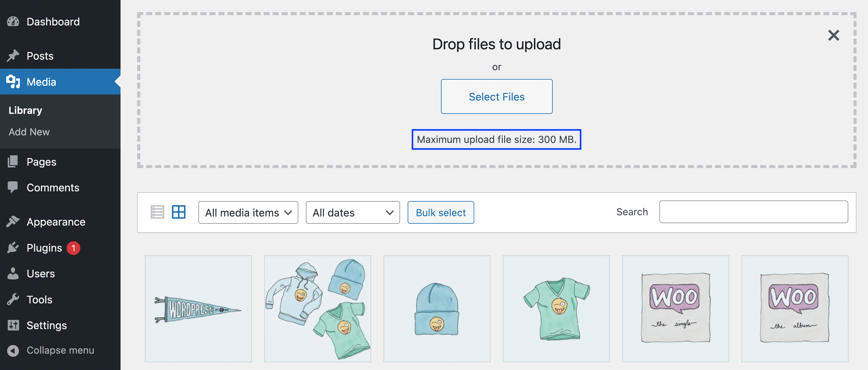
Task: Click the Select Files button
Action: pos(496,96)
